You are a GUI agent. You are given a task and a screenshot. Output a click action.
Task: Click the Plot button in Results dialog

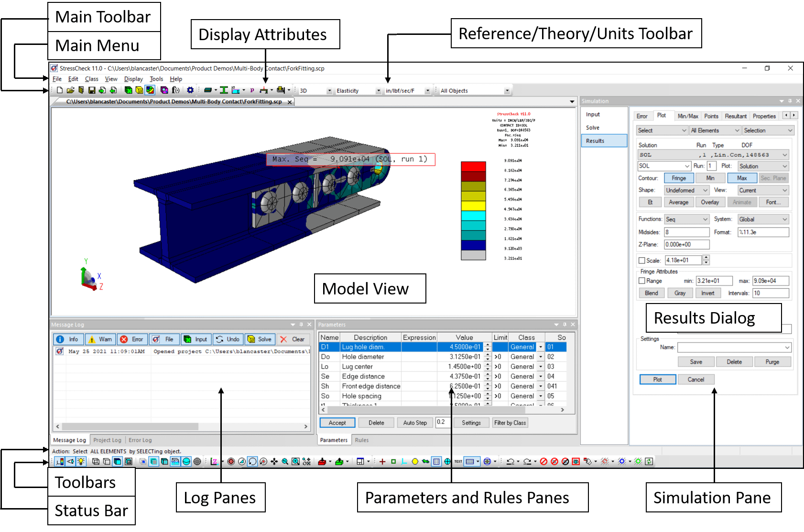pyautogui.click(x=657, y=379)
